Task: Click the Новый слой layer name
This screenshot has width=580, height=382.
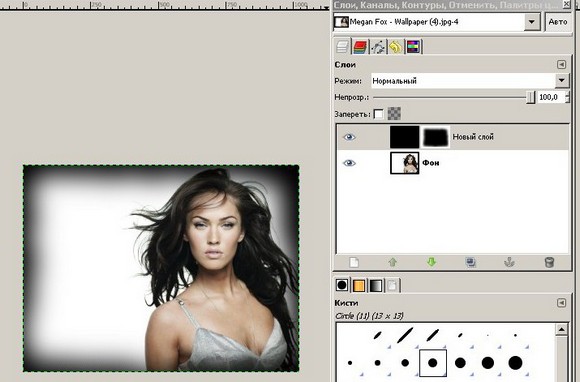Action: (473, 137)
